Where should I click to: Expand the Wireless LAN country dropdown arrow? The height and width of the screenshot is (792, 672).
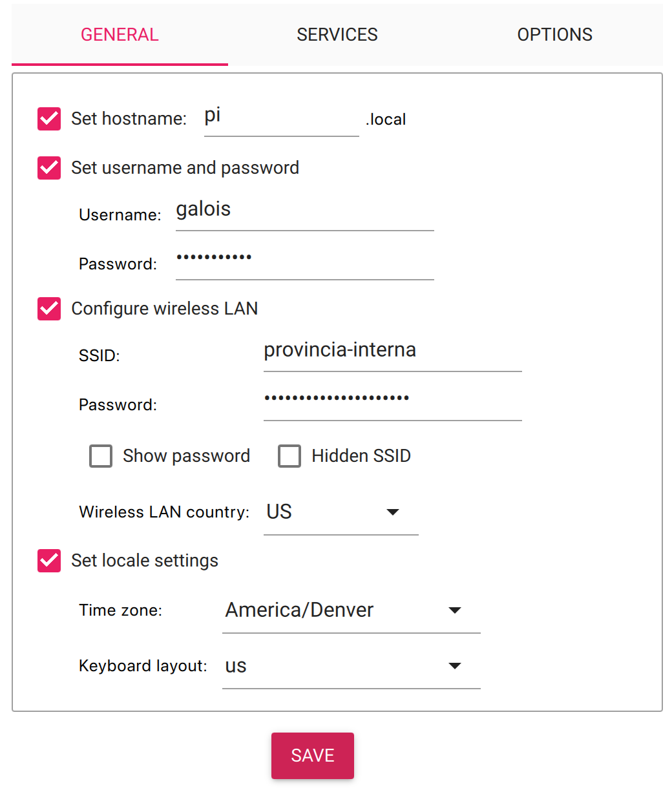click(392, 512)
